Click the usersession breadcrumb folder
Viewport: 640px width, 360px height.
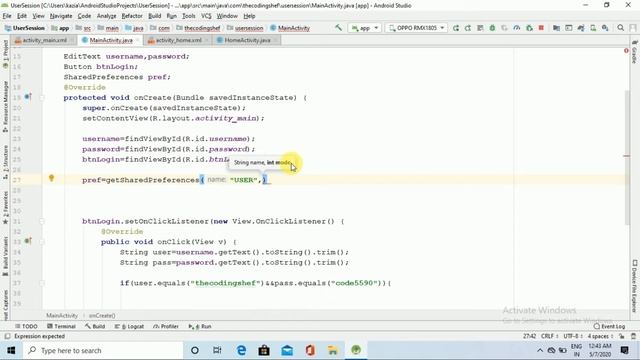(245, 28)
